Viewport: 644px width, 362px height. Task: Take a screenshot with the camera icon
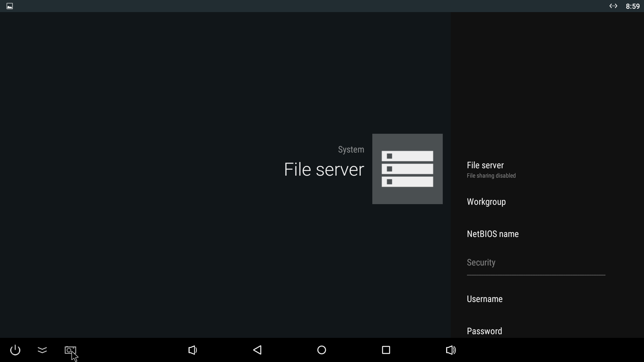tap(70, 350)
